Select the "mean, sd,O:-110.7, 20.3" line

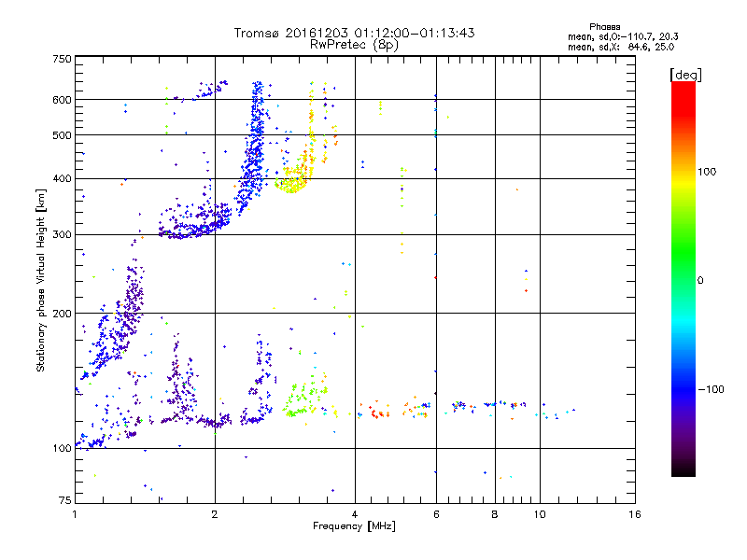click(x=623, y=36)
